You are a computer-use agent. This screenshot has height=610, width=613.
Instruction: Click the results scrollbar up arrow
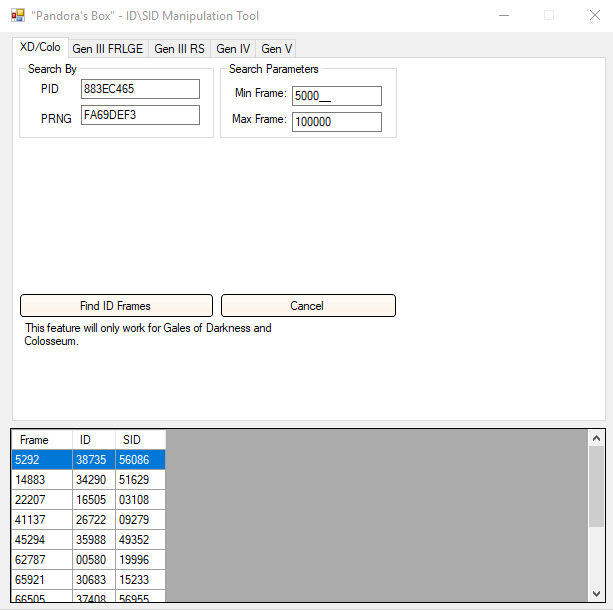[596, 438]
